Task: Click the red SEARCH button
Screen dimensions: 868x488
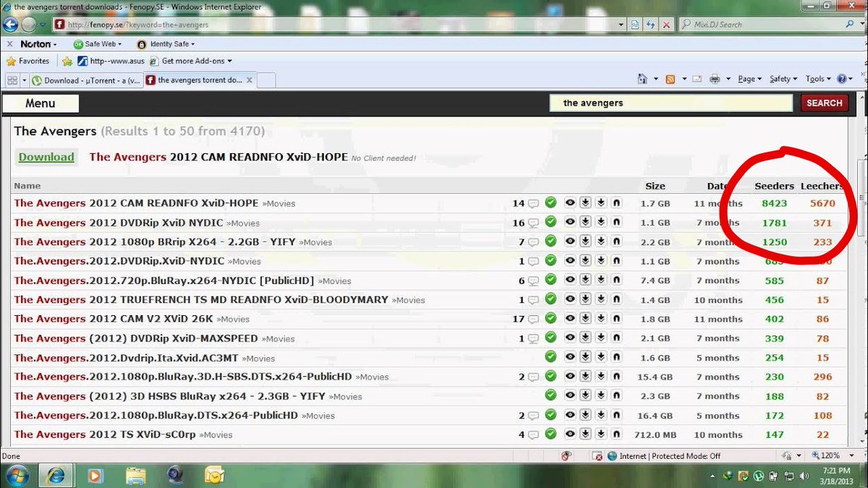Action: point(824,103)
